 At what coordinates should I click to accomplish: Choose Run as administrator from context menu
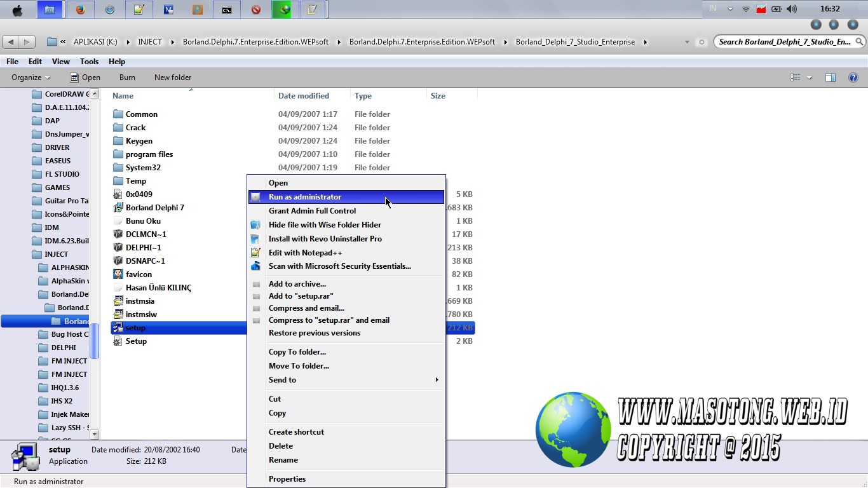346,197
